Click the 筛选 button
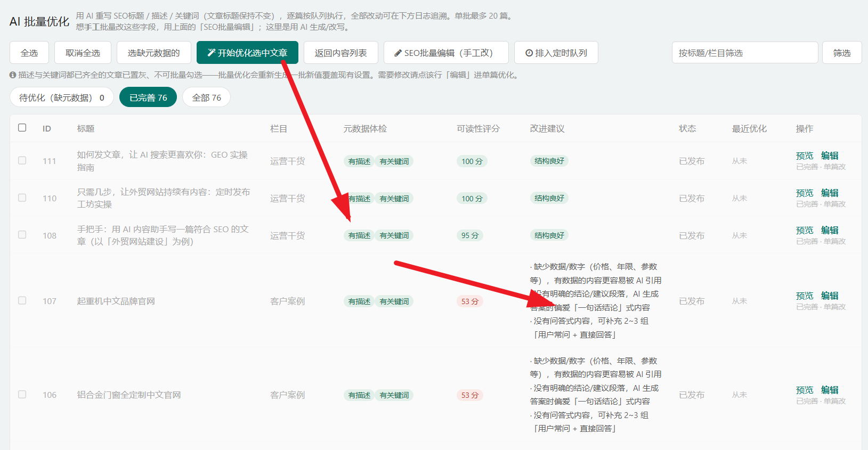Screen dimensions: 868x450 click(842, 53)
